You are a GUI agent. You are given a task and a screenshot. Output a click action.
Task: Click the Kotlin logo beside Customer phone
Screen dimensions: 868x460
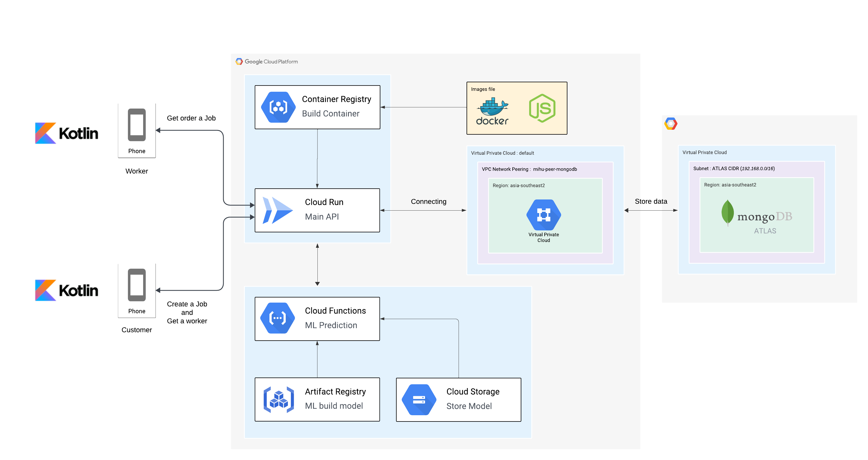tap(67, 290)
